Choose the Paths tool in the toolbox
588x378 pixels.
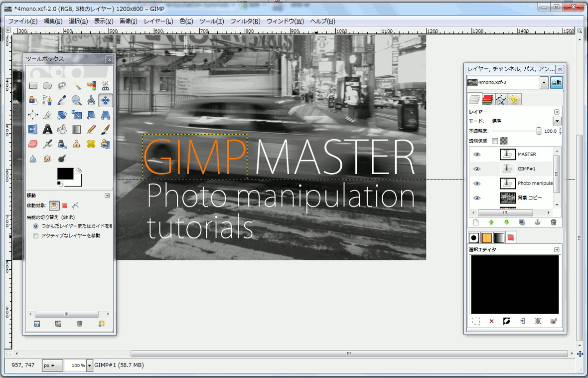click(48, 100)
